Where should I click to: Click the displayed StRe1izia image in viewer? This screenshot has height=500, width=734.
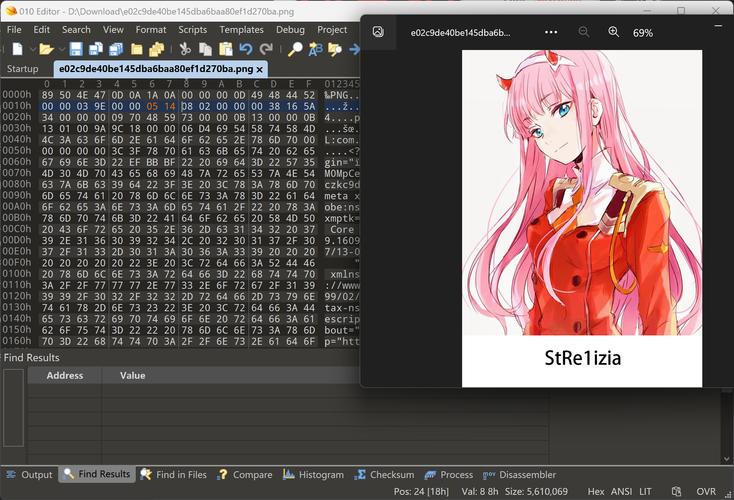tap(582, 218)
